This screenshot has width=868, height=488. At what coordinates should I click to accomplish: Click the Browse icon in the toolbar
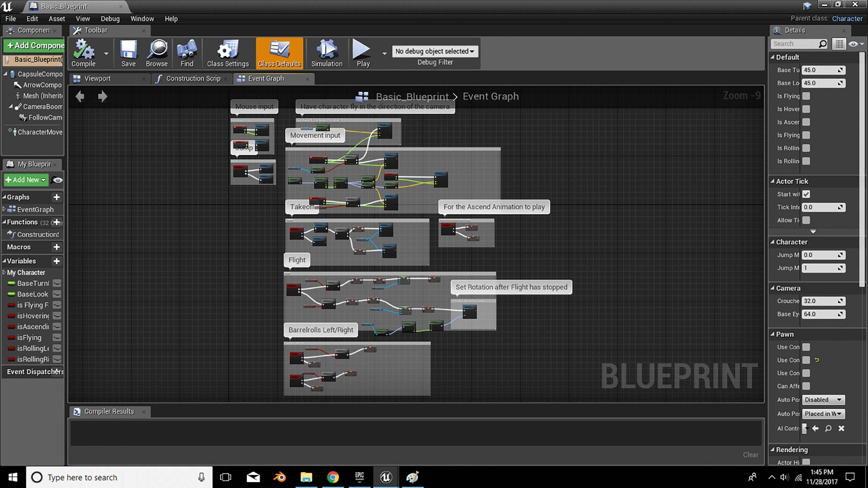[x=156, y=53]
